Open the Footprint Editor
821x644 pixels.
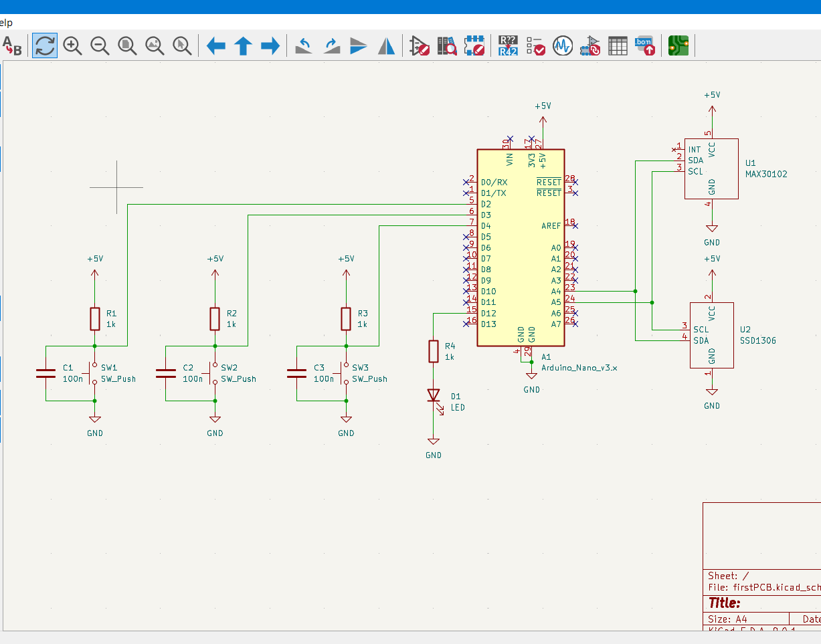pos(474,46)
